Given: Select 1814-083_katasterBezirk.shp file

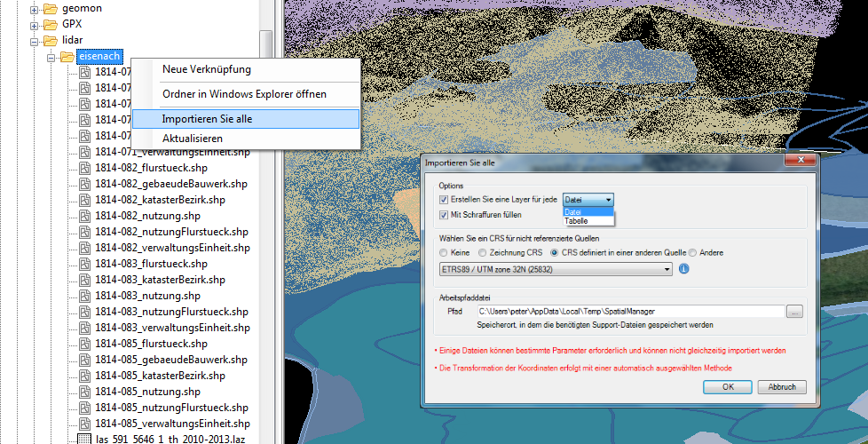Looking at the screenshot, I should (160, 280).
